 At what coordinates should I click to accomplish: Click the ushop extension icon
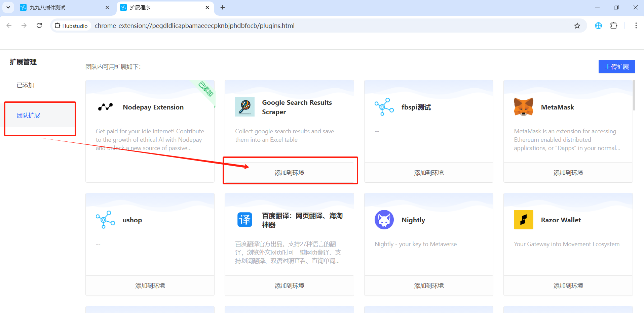coord(105,220)
